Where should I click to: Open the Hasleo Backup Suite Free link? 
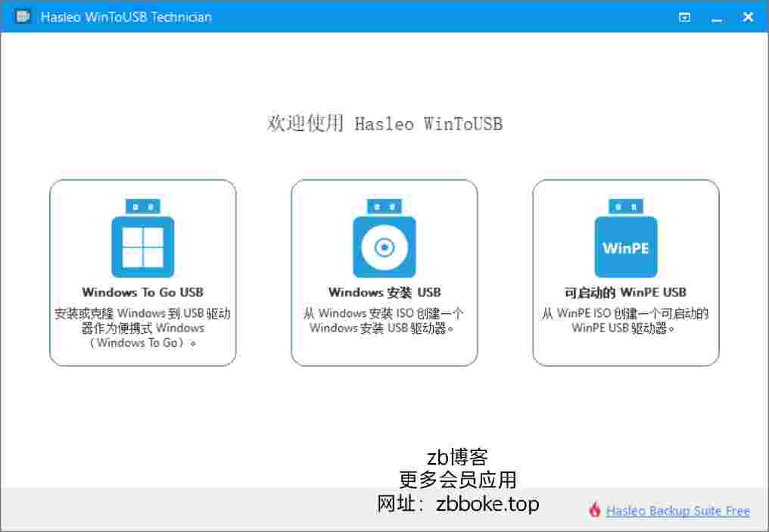(x=677, y=510)
